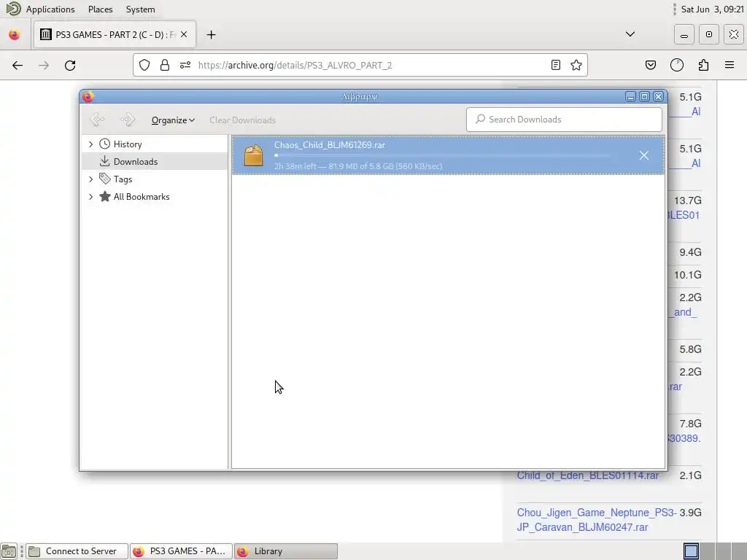The height and width of the screenshot is (560, 747).
Task: Click the address bar URL
Action: 295,65
